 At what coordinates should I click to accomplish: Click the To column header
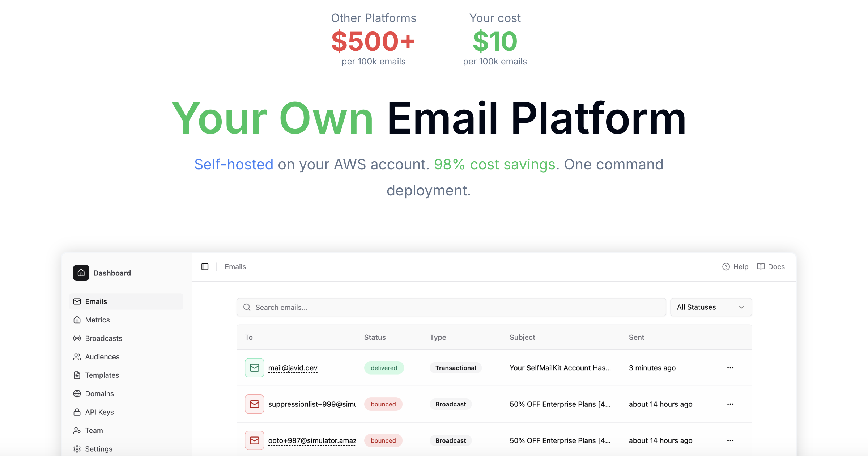[249, 337]
